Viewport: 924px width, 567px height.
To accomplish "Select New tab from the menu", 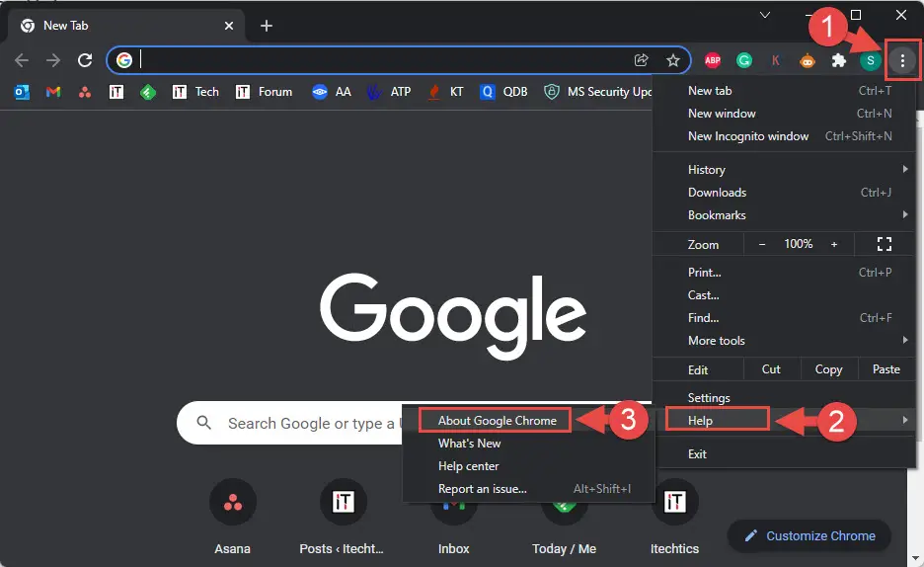I will (x=785, y=91).
